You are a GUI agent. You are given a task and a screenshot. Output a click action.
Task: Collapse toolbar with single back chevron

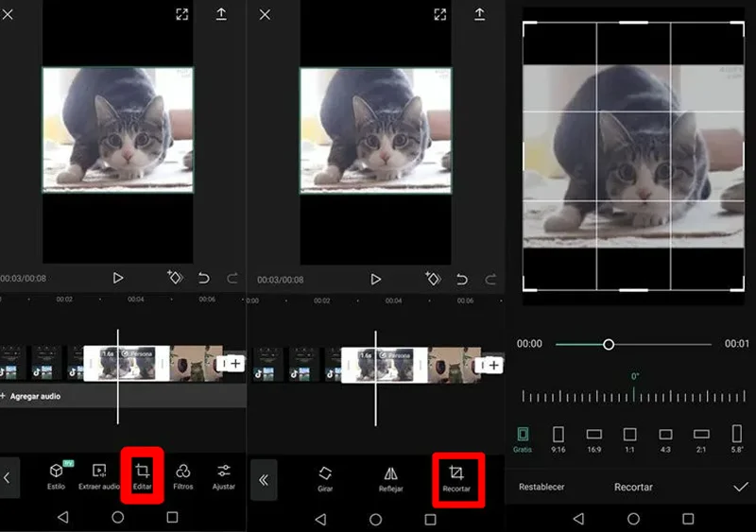[x=8, y=478]
